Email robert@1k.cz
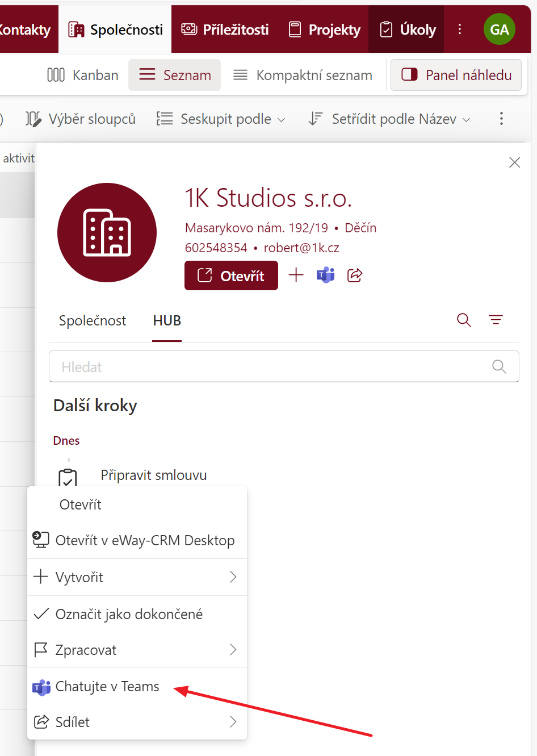The image size is (537, 756). click(301, 248)
